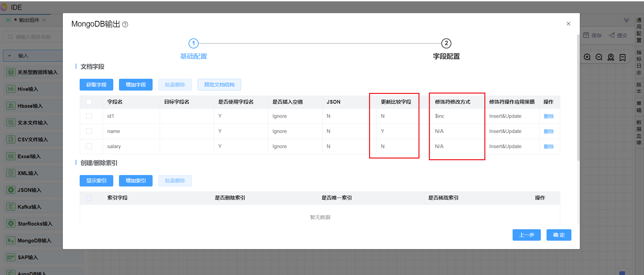The width and height of the screenshot is (644, 275).
Task: Click the StarRocks输入 component icon
Action: [x=11, y=224]
